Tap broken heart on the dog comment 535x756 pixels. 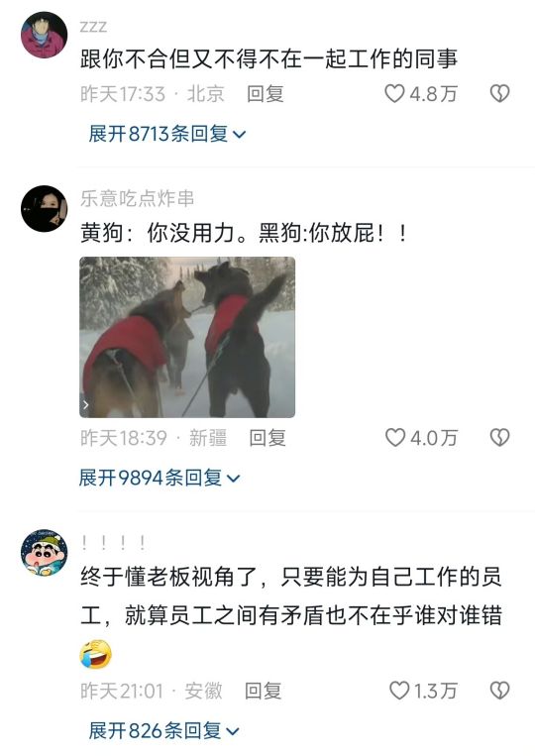click(499, 437)
